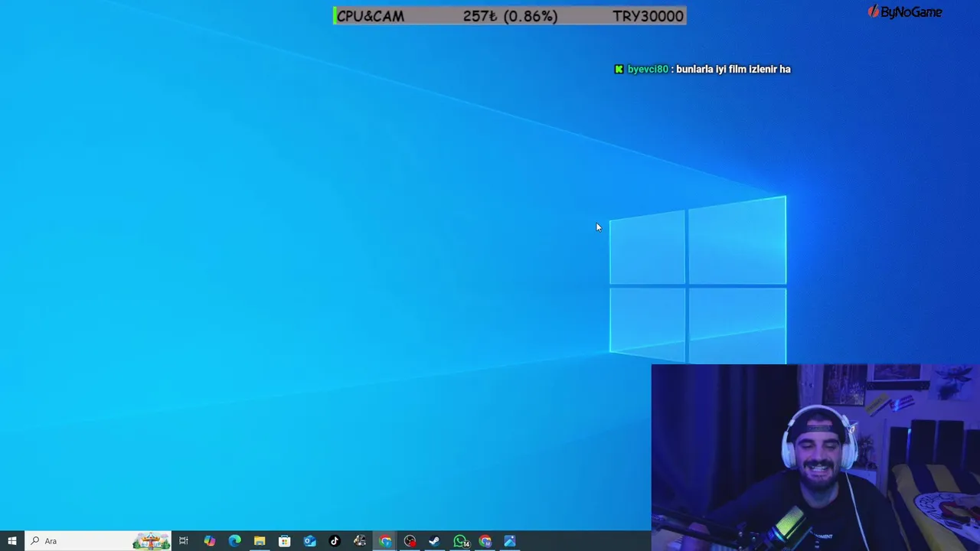This screenshot has width=980, height=551.
Task: Open Outlook mail app
Action: (309, 541)
